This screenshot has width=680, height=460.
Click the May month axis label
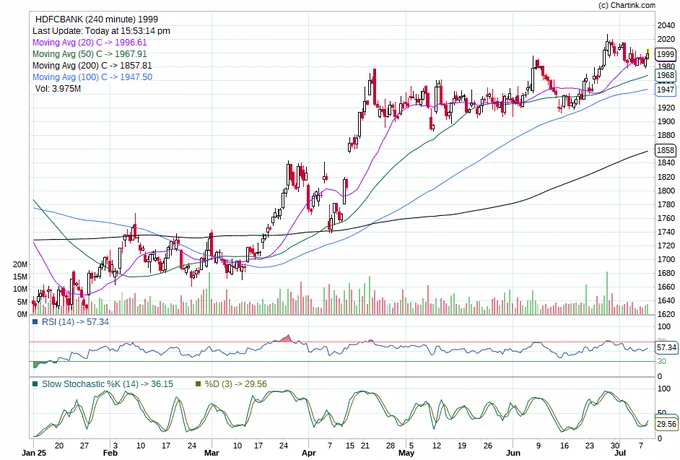click(x=406, y=453)
